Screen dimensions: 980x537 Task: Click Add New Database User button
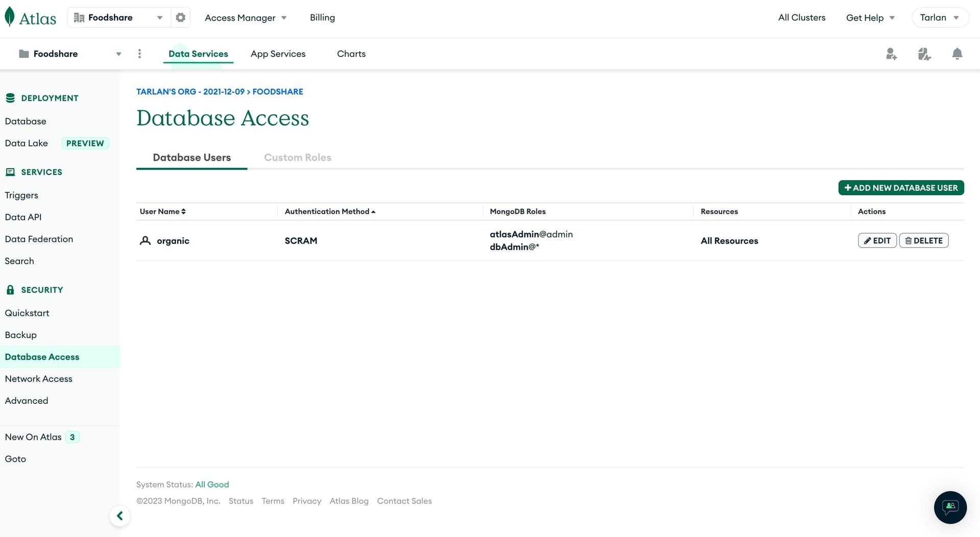coord(900,188)
